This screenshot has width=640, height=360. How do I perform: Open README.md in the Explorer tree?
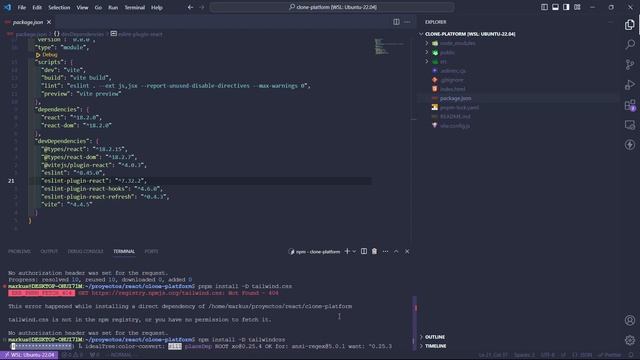pos(455,117)
